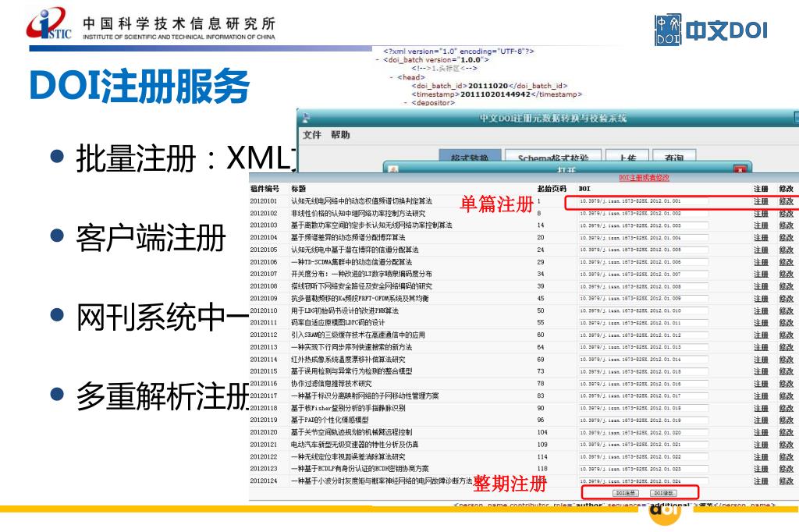Click DOI input field ending 2012.01.001
Image resolution: width=799 pixels, height=532 pixels.
[643, 201]
